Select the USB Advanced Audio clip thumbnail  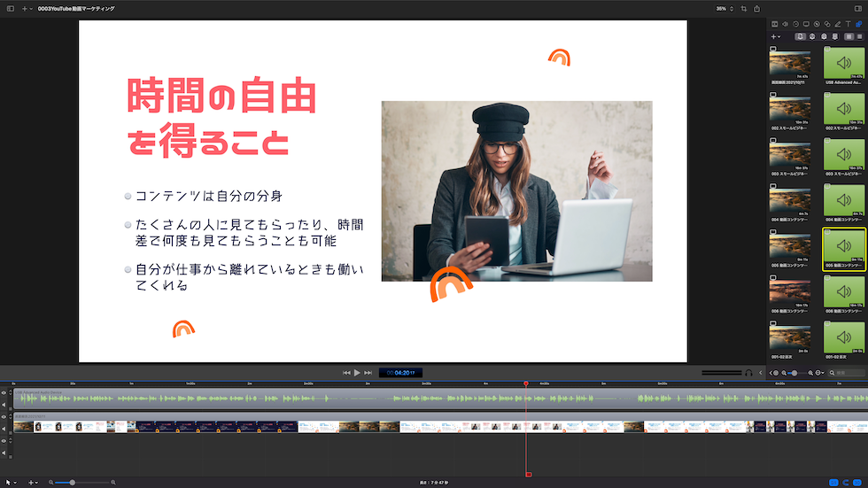[843, 63]
